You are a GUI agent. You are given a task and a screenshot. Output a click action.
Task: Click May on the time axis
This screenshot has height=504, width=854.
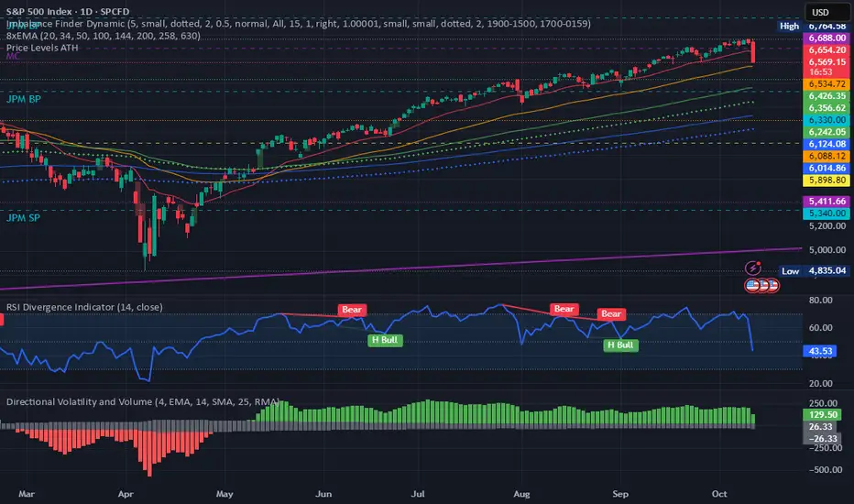pyautogui.click(x=224, y=494)
